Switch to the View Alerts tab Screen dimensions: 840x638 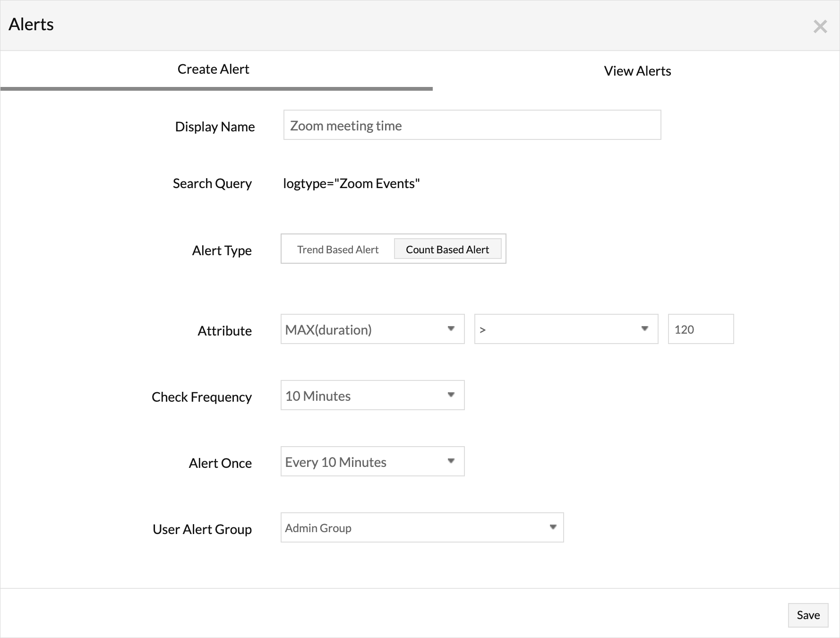pyautogui.click(x=637, y=70)
